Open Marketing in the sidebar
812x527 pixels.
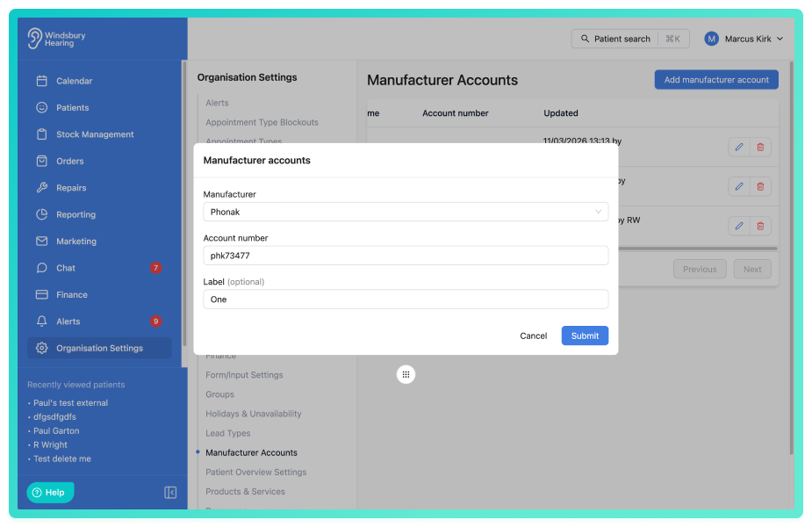pos(99,241)
